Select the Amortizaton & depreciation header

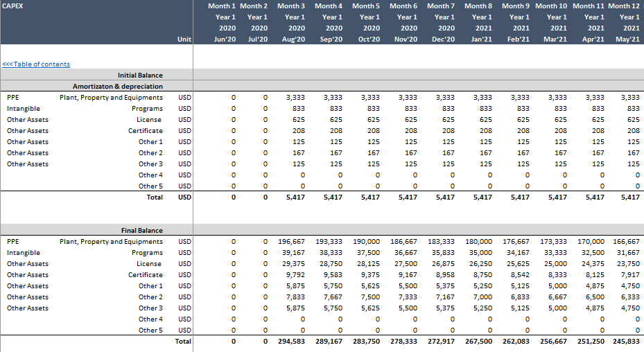coord(117,86)
